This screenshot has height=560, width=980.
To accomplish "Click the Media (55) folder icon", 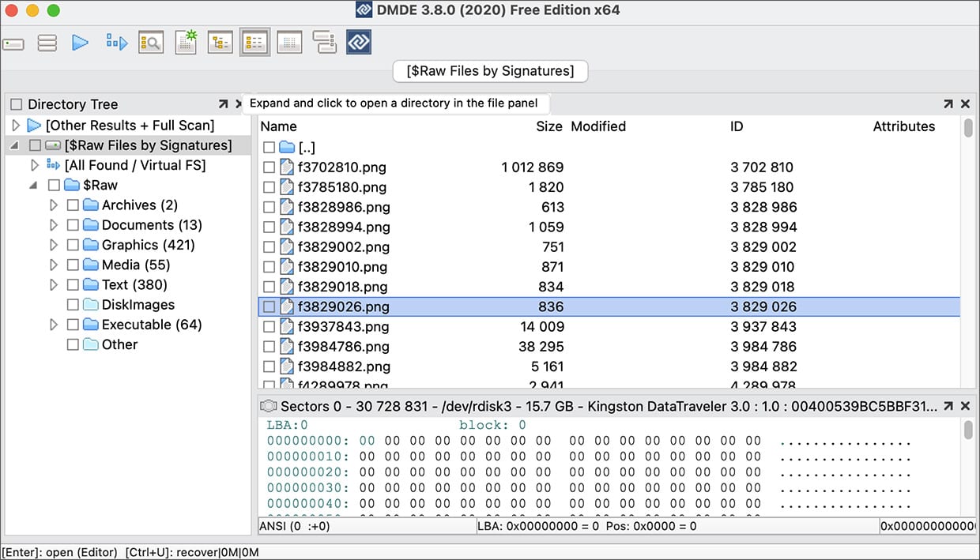I will [91, 265].
